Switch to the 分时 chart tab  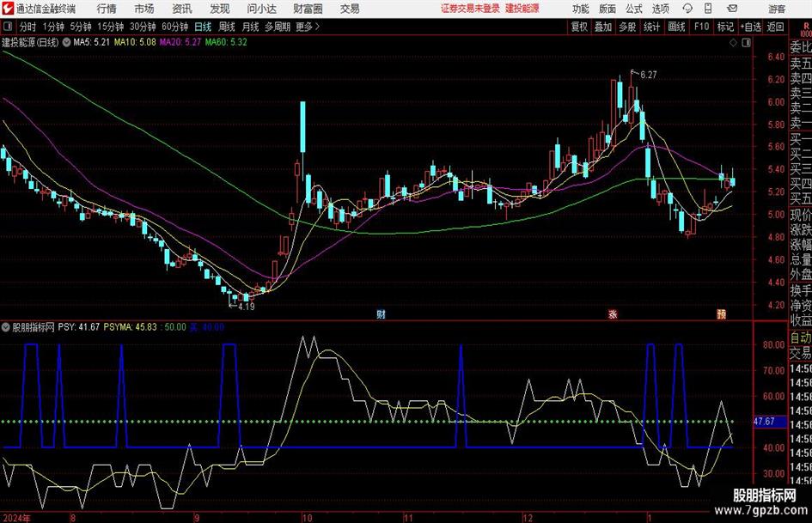coord(28,27)
